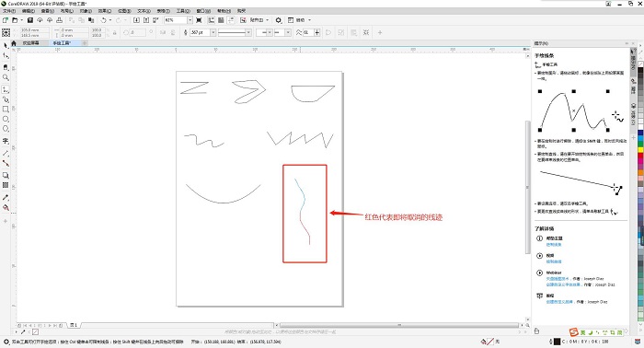Open the zoom level dropdown
This screenshot has height=348, width=644.
(x=190, y=20)
